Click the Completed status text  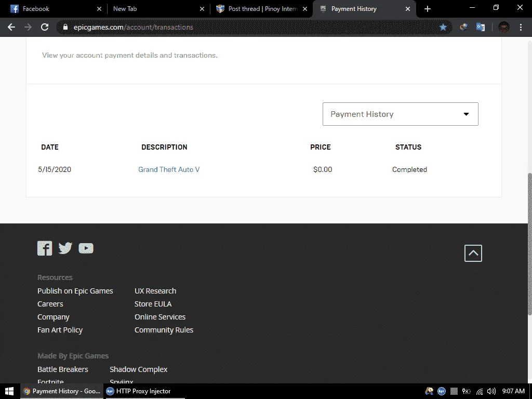click(409, 169)
